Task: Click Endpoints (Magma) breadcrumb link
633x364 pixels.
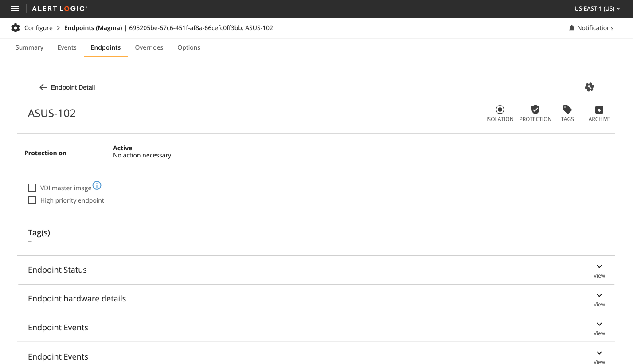Action: tap(93, 28)
